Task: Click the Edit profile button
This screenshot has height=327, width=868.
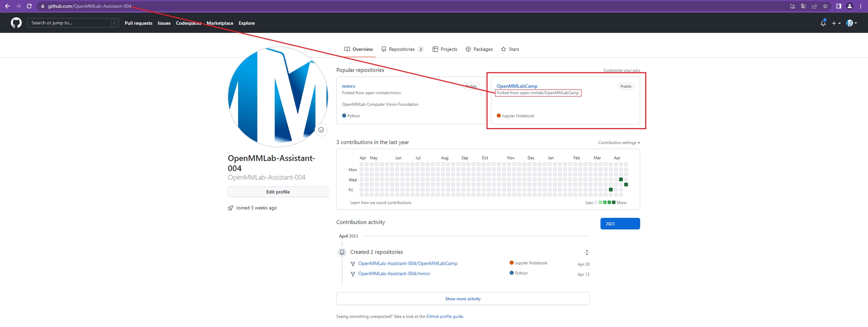Action: pos(278,192)
